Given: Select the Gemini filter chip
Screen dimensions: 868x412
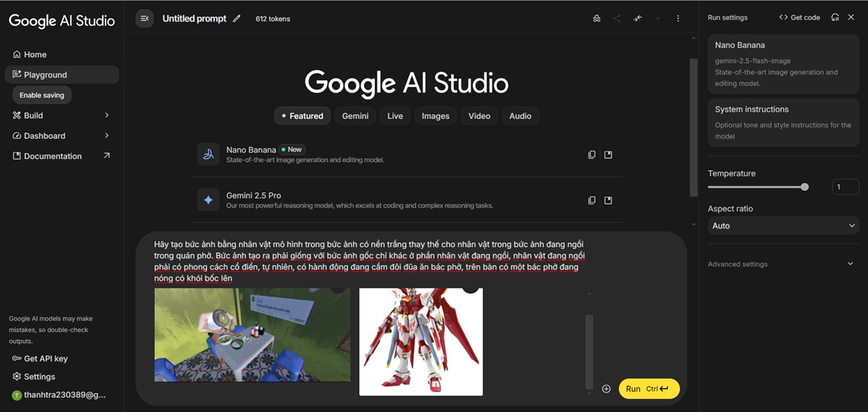Looking at the screenshot, I should click(355, 116).
